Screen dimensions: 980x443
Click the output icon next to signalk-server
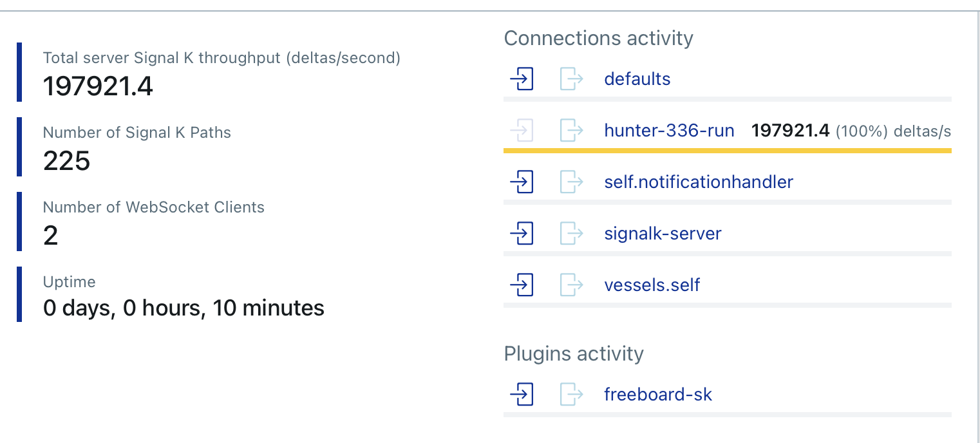click(572, 234)
